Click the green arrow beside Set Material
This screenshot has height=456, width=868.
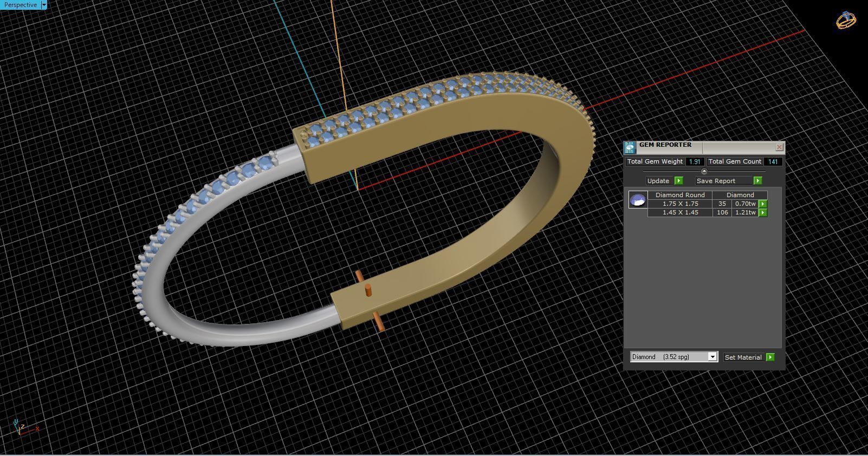tap(770, 357)
